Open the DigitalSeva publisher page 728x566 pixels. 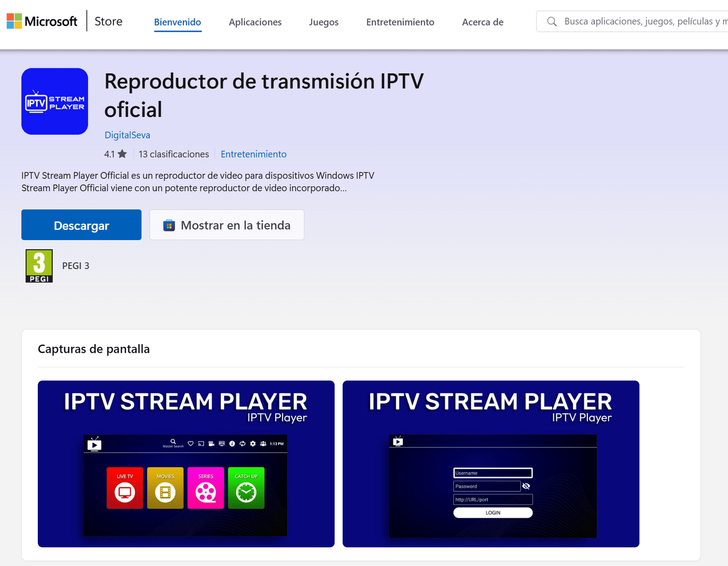pos(127,135)
